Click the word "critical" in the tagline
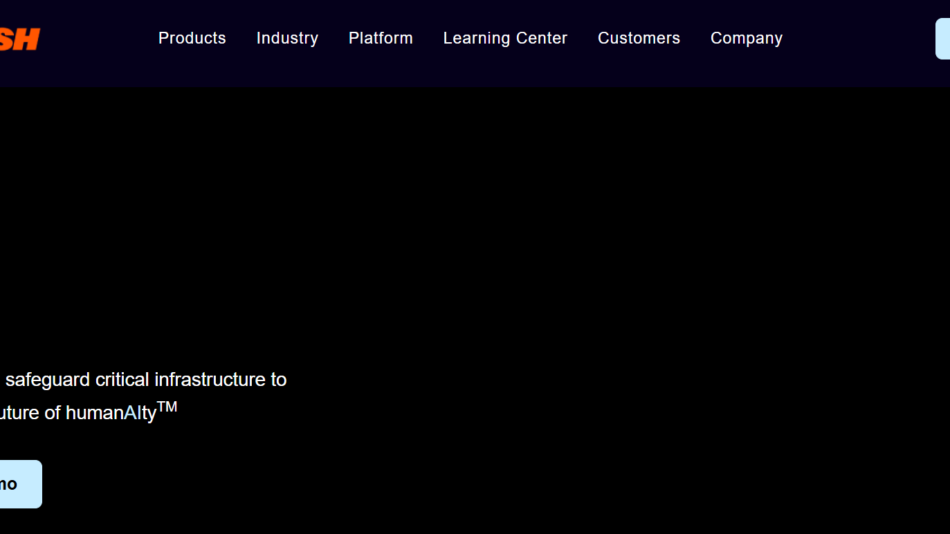The width and height of the screenshot is (950, 534). point(122,380)
